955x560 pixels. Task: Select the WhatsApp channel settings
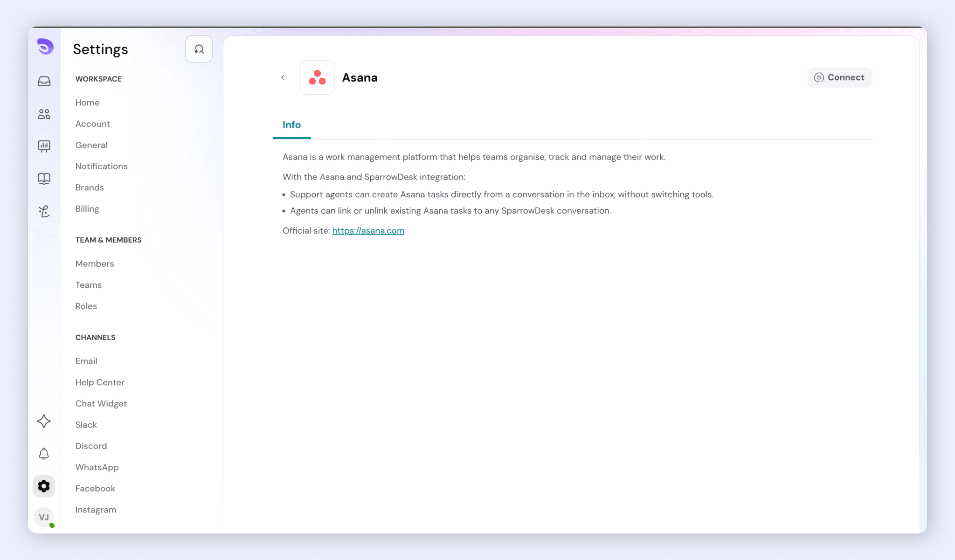(97, 467)
